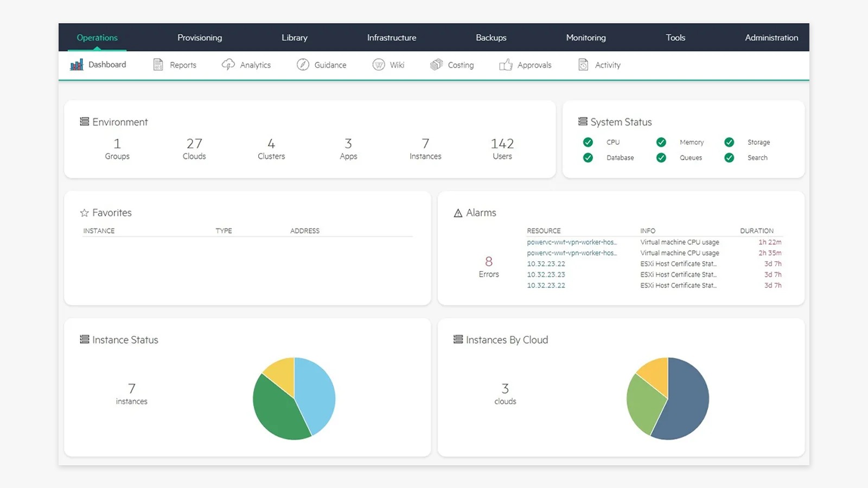Click the Storage status green checkmark
868x488 pixels.
point(729,142)
